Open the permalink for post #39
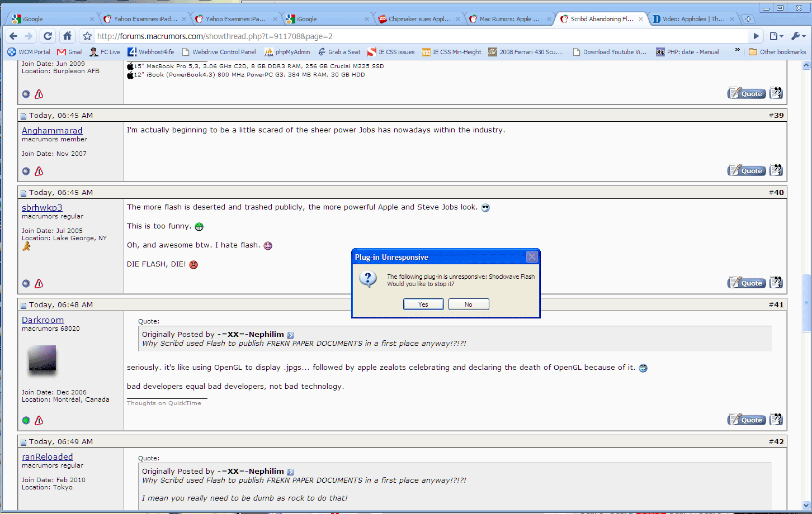This screenshot has width=812, height=514. click(776, 115)
